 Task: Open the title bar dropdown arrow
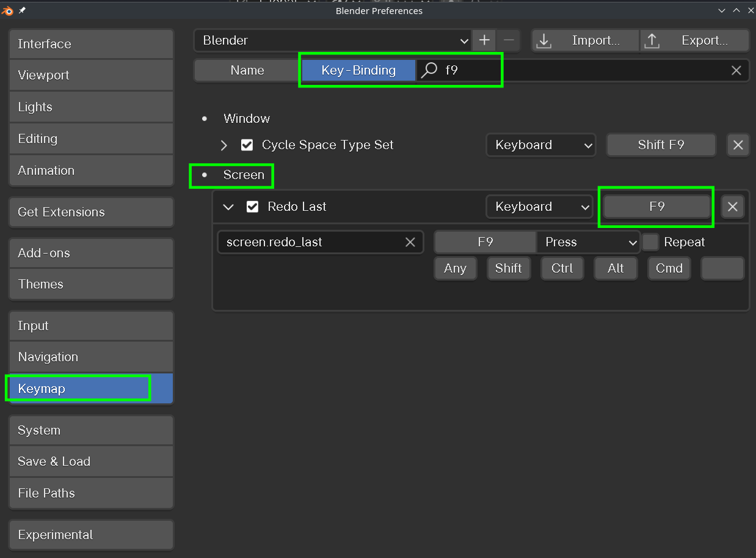(x=722, y=10)
